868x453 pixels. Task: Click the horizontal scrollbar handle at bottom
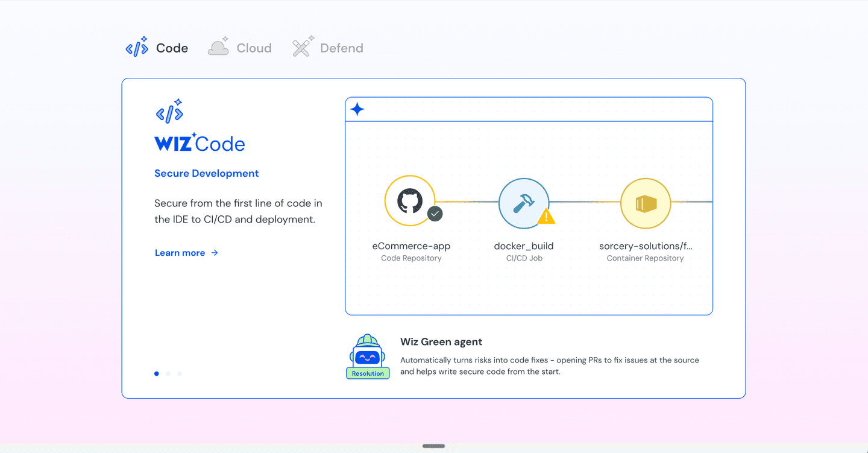pos(434,446)
